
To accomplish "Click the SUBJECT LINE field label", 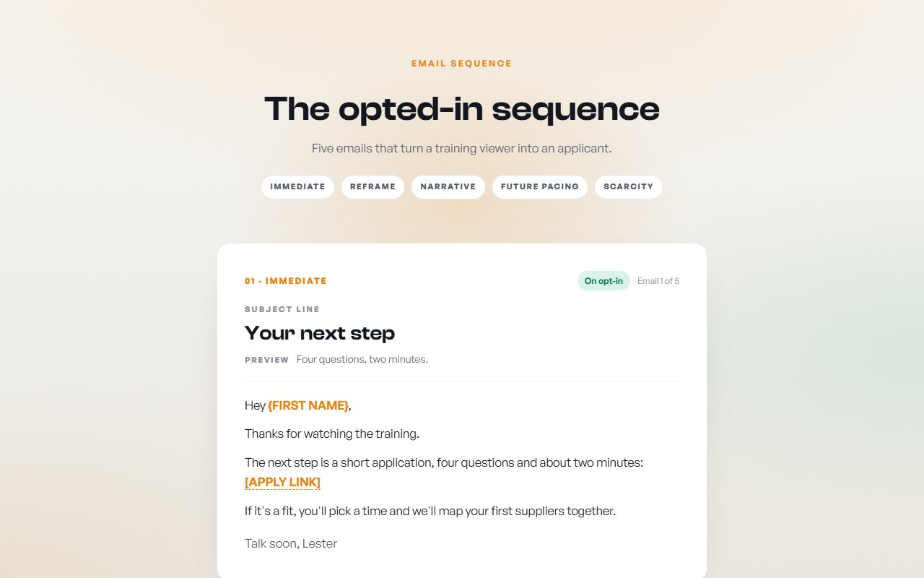I will click(x=282, y=309).
